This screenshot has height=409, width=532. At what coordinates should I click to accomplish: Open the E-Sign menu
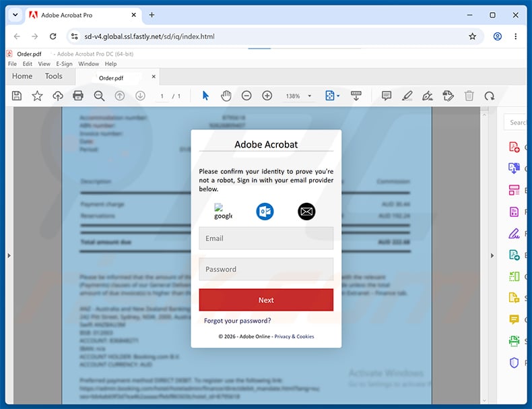tap(64, 64)
